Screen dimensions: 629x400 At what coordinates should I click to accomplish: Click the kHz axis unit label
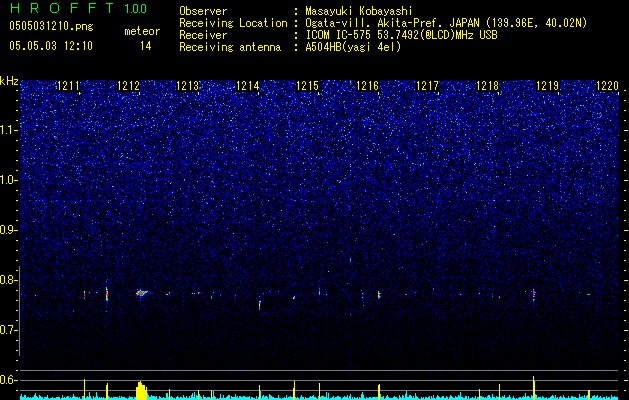[9, 81]
